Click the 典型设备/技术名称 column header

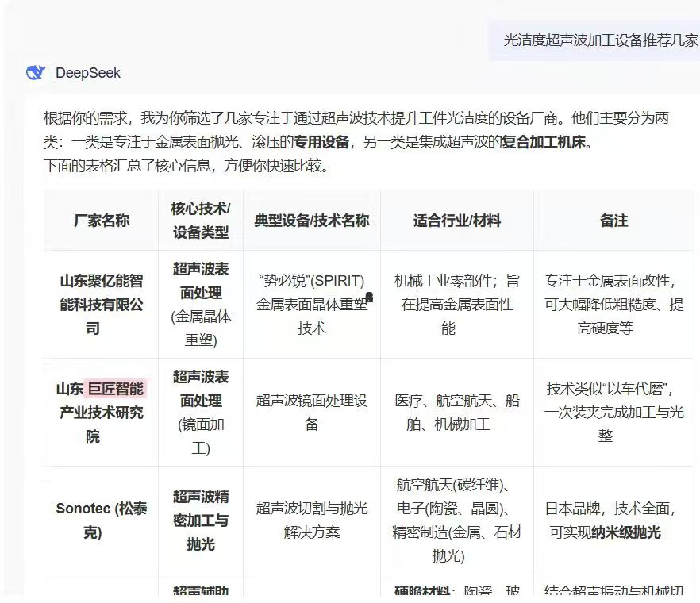(x=312, y=221)
